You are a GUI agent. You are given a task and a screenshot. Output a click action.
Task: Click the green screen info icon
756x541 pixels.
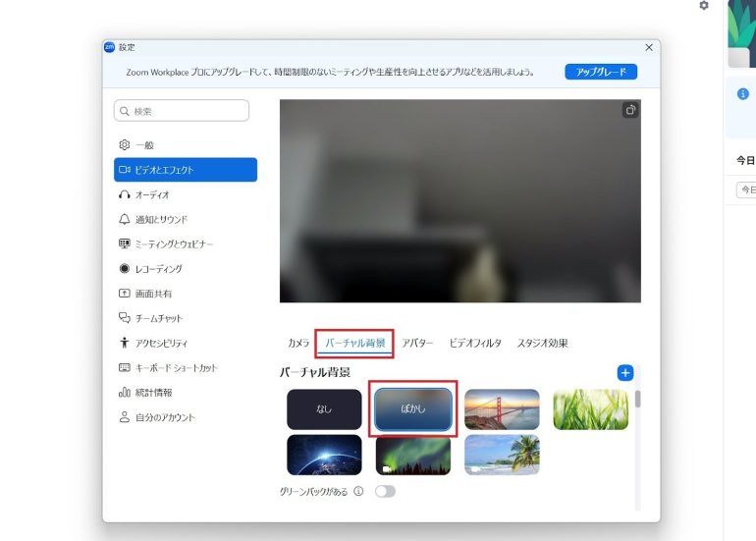click(358, 491)
